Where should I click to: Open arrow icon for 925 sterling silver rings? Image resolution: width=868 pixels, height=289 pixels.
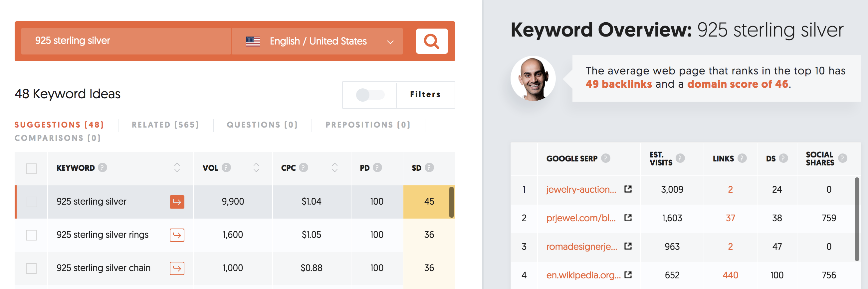coord(177,235)
